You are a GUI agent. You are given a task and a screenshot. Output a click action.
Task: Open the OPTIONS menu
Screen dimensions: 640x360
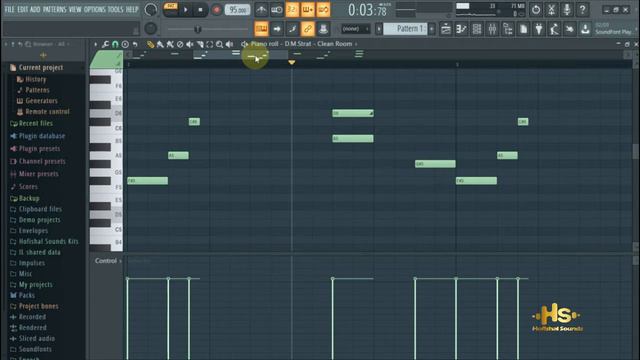95,9
